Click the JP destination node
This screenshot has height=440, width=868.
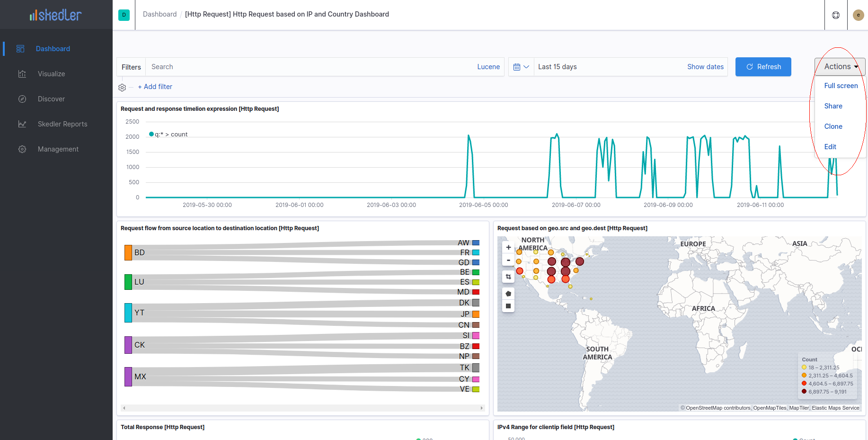pos(476,314)
